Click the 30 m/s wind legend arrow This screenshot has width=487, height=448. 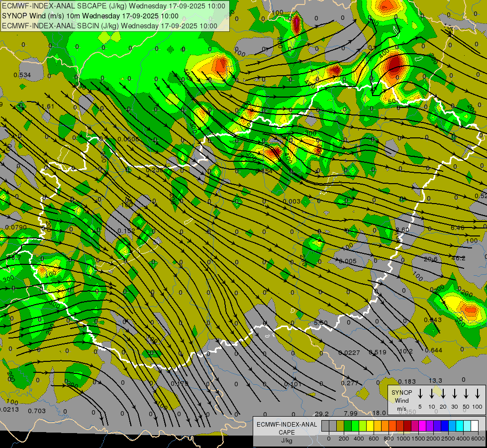(x=454, y=394)
